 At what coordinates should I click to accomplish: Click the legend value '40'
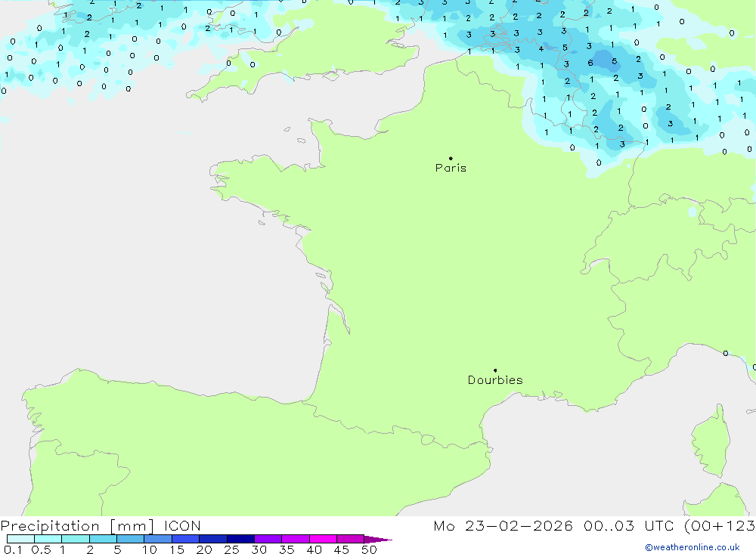click(x=314, y=549)
